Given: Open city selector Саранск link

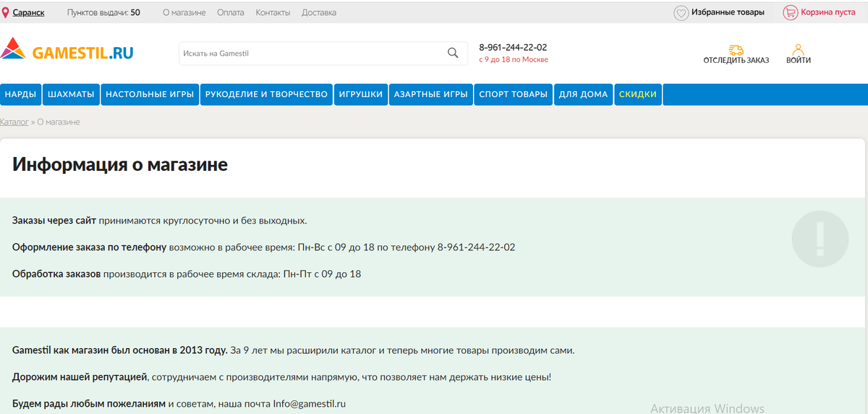Looking at the screenshot, I should (28, 12).
